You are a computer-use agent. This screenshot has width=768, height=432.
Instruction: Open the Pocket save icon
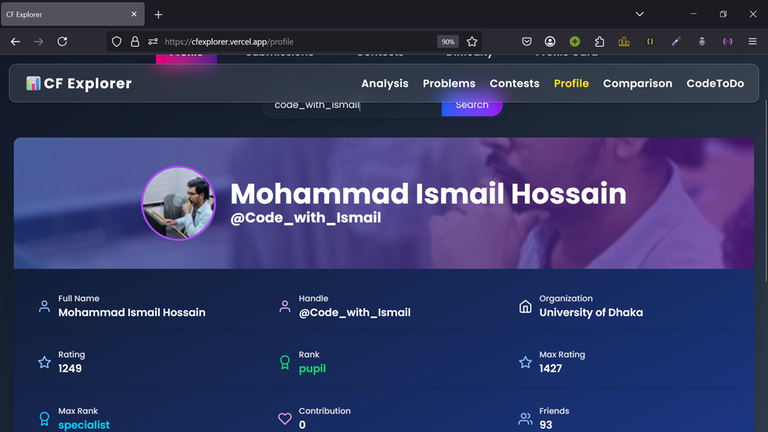pos(527,42)
